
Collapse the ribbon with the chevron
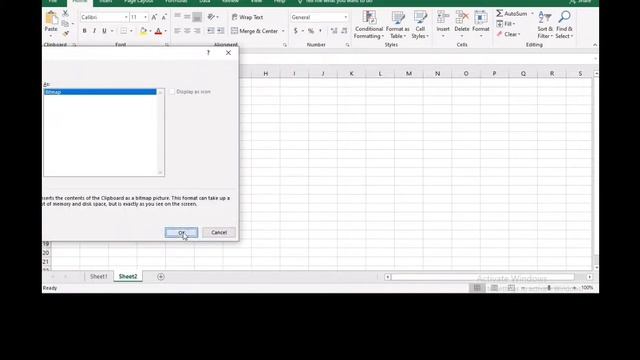coord(595,45)
